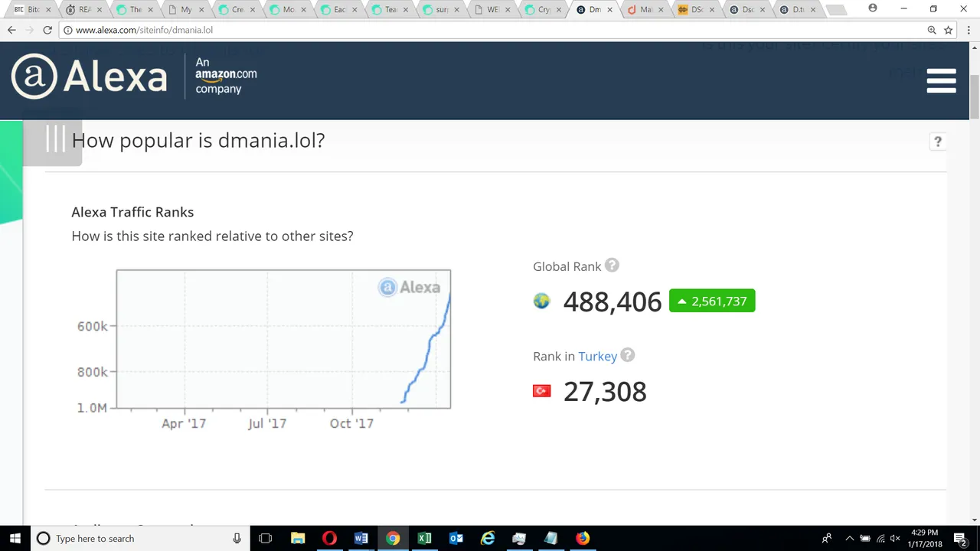Viewport: 980px width, 551px height.
Task: Click the Rank in Turkey info question icon
Action: coord(627,355)
